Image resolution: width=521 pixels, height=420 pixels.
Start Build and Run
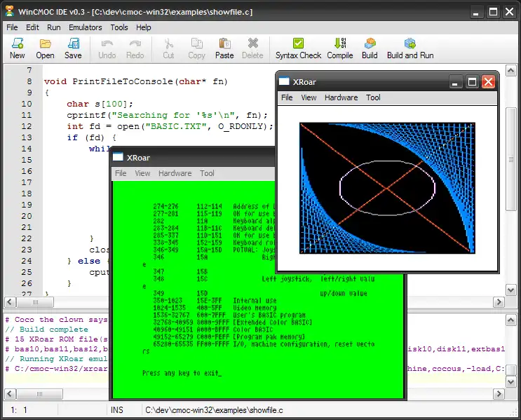click(x=410, y=48)
